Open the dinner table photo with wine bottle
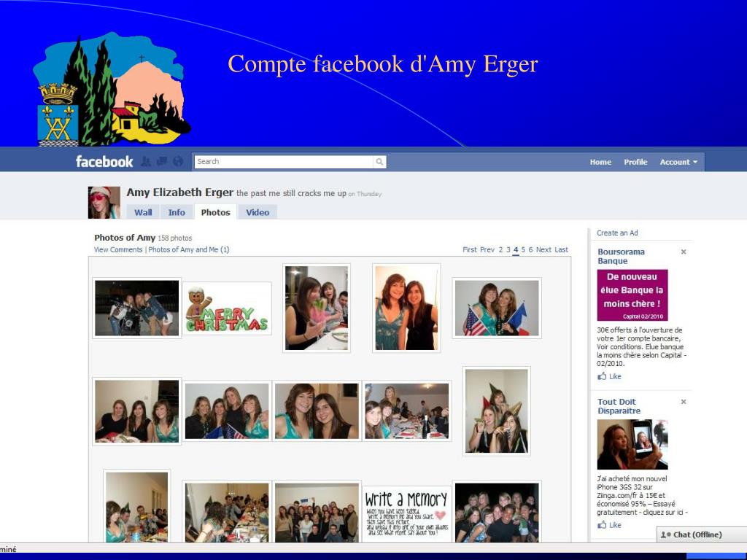 point(406,411)
